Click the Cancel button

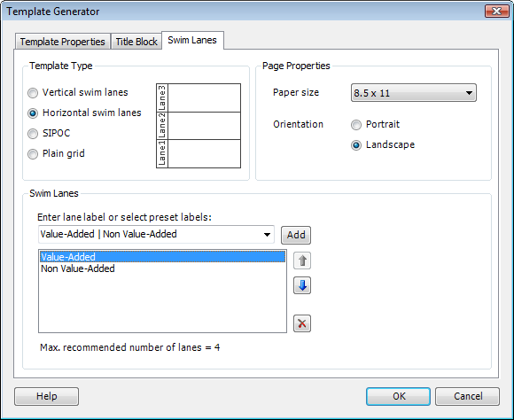tap(467, 396)
